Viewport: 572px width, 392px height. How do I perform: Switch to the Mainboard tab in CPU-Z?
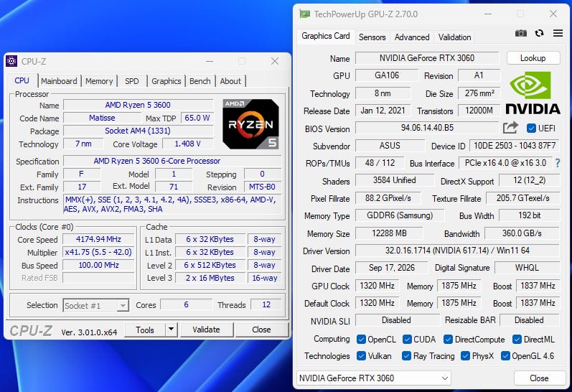(59, 81)
